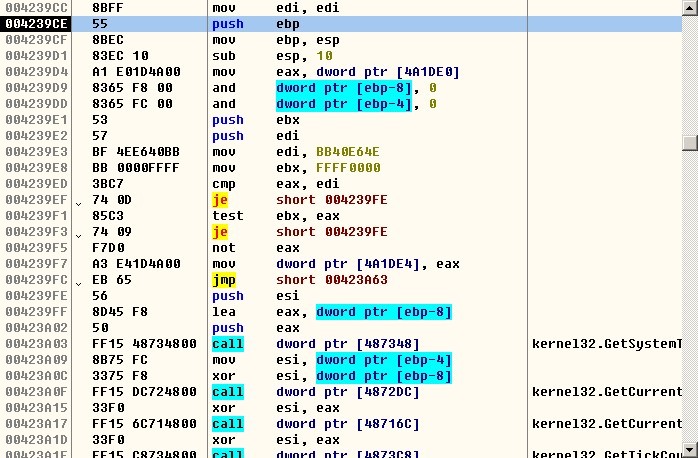
Task: Click hex bytes 'FF15 6C714800'
Action: click(x=144, y=424)
